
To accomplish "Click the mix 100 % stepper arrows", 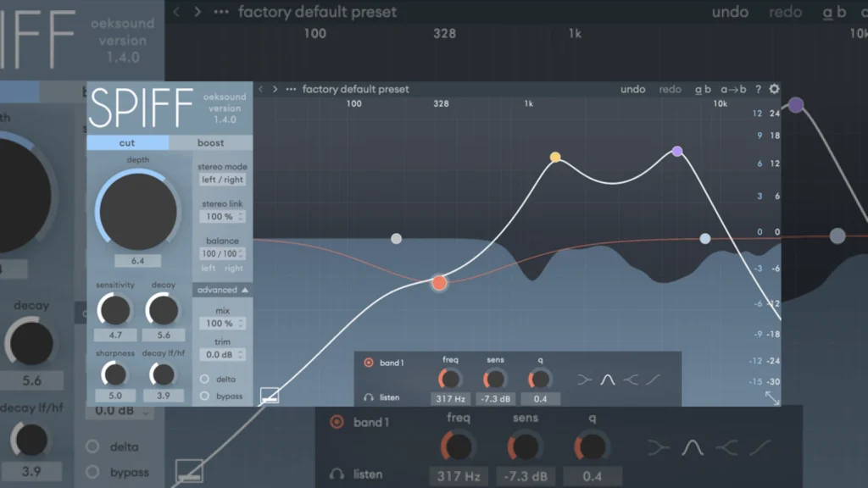I will click(x=241, y=323).
